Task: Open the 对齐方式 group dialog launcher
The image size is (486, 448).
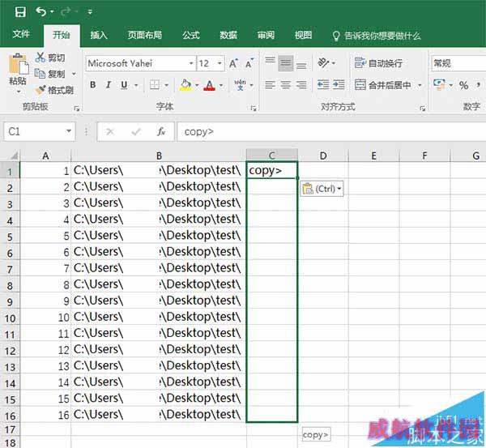Action: pyautogui.click(x=422, y=109)
